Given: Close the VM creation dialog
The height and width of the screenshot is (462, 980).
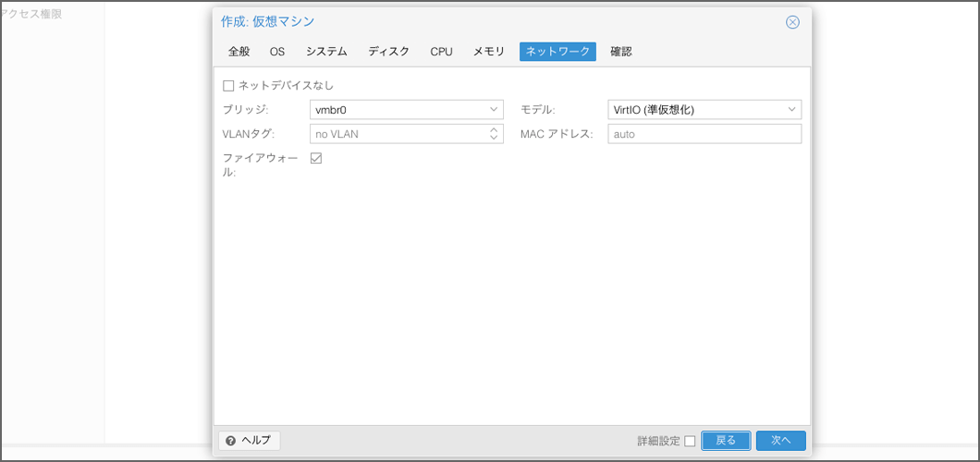Looking at the screenshot, I should (792, 22).
